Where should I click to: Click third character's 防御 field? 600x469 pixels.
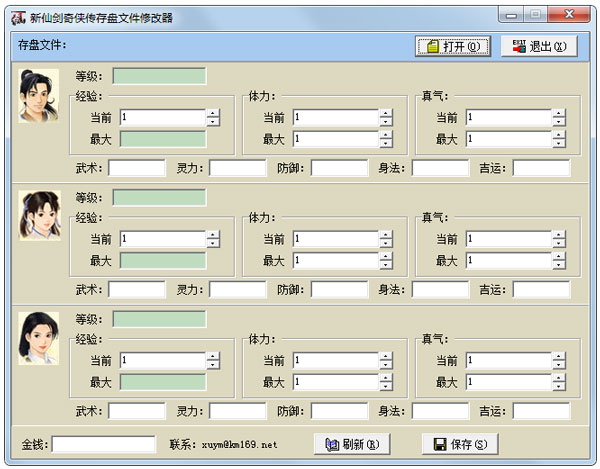point(339,411)
